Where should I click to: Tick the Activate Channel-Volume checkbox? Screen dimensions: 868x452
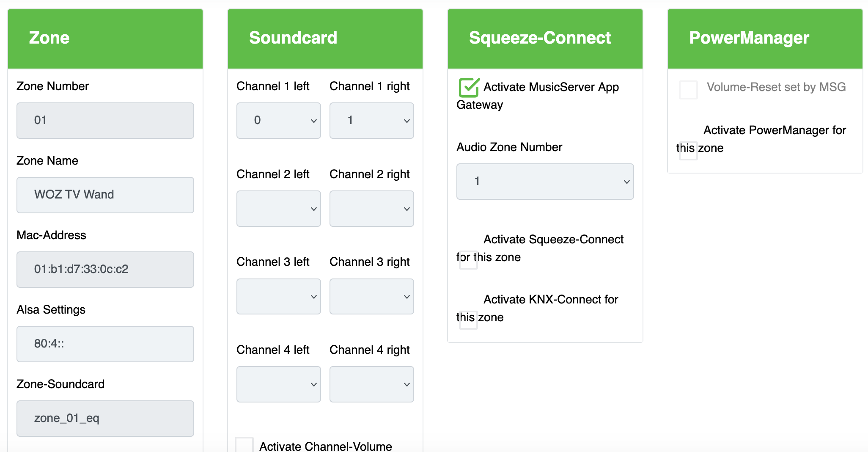(x=244, y=446)
